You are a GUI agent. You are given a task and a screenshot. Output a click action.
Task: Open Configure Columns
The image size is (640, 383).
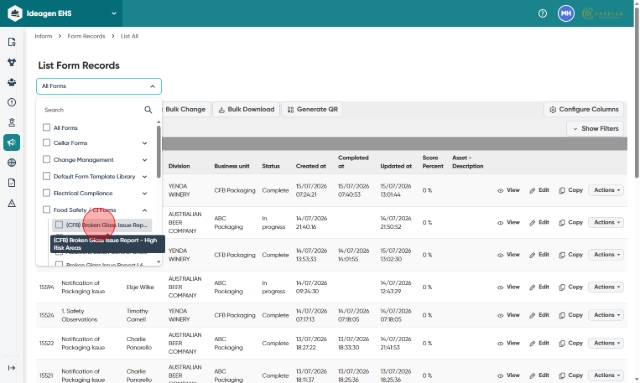pos(584,109)
